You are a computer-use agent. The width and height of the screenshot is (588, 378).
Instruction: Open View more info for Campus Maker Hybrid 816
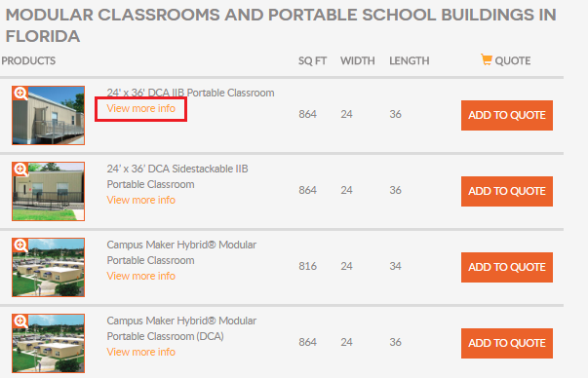tap(141, 276)
